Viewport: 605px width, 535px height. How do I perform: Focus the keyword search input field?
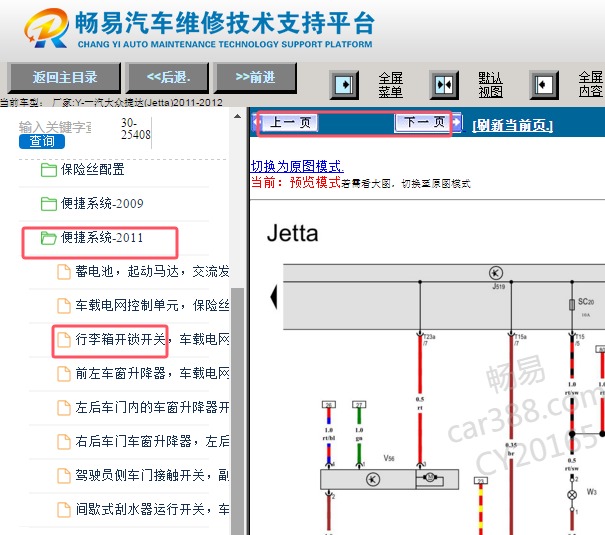pyautogui.click(x=55, y=127)
